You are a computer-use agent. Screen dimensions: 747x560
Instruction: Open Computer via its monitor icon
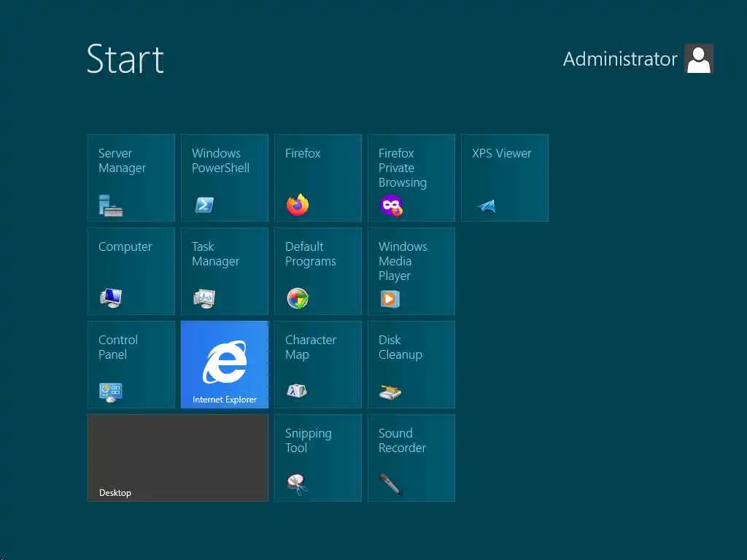pos(111,298)
